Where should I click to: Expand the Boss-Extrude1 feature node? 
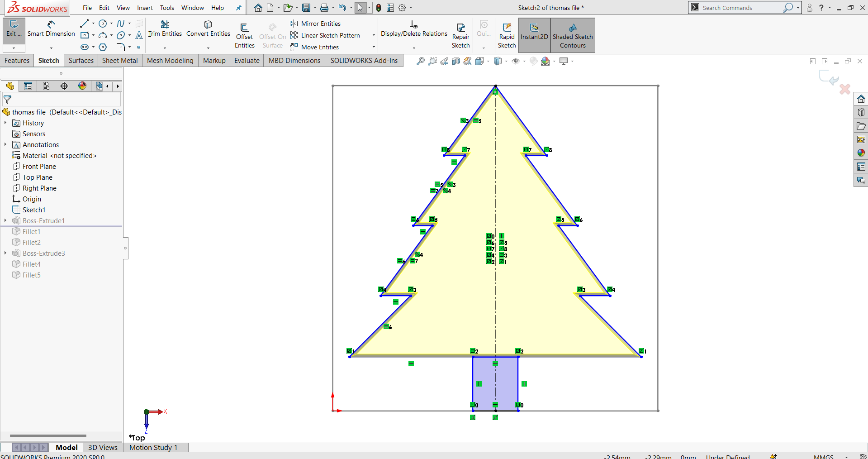click(5, 220)
